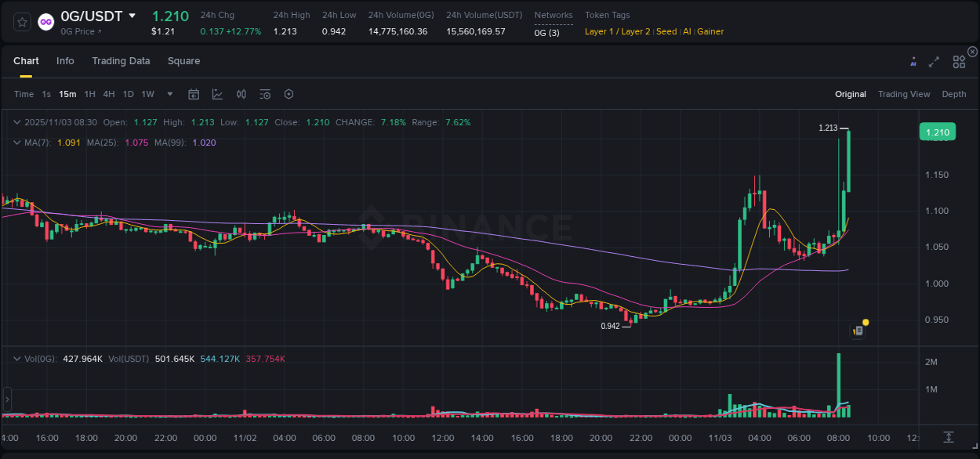This screenshot has height=459, width=980.
Task: Open the extra time intervals dropdown arrow
Action: pyautogui.click(x=169, y=94)
